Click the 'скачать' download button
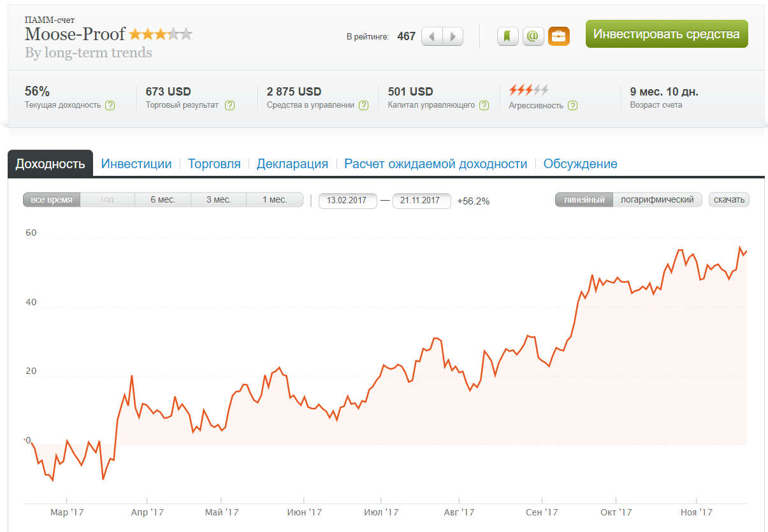 coord(729,200)
